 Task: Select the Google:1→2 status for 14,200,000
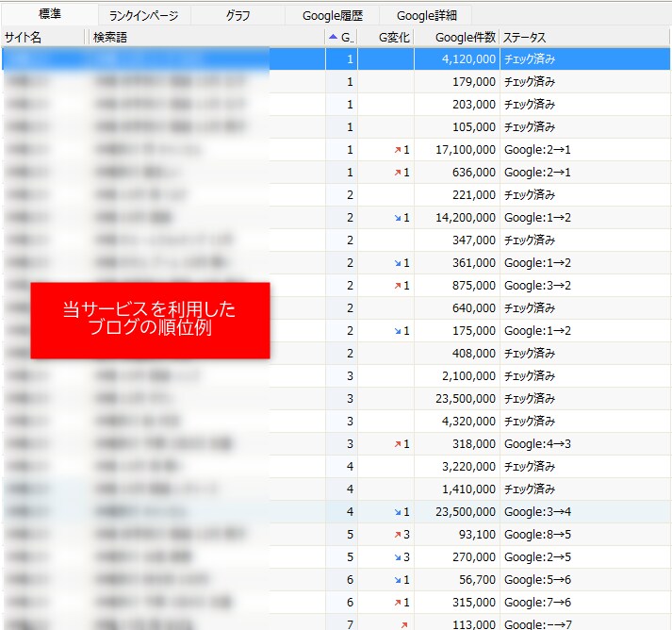(x=537, y=218)
